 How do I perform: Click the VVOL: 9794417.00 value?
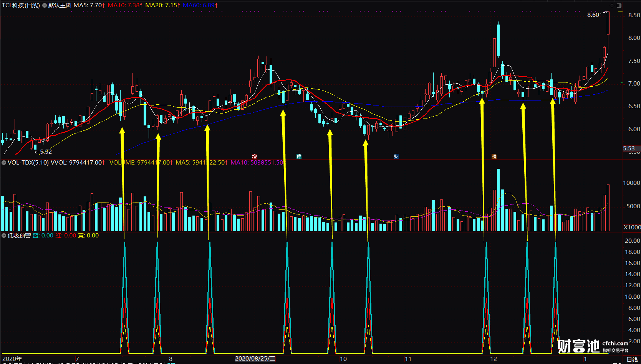point(78,163)
